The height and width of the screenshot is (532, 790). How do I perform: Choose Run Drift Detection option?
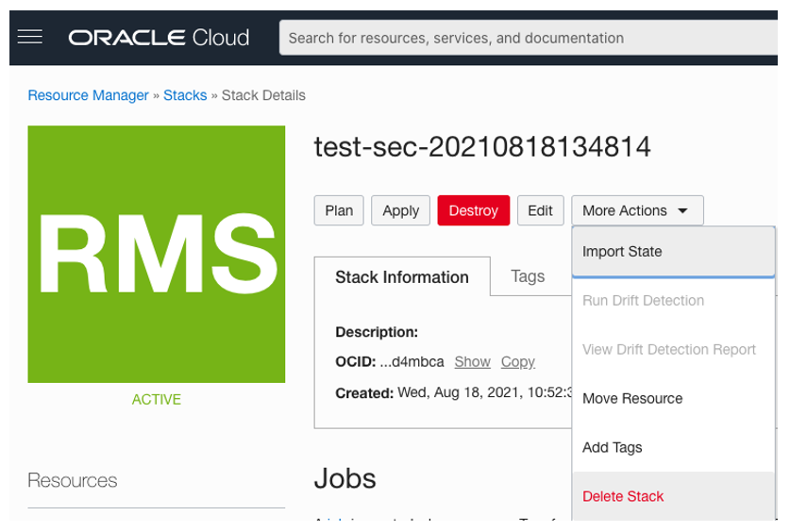click(643, 301)
